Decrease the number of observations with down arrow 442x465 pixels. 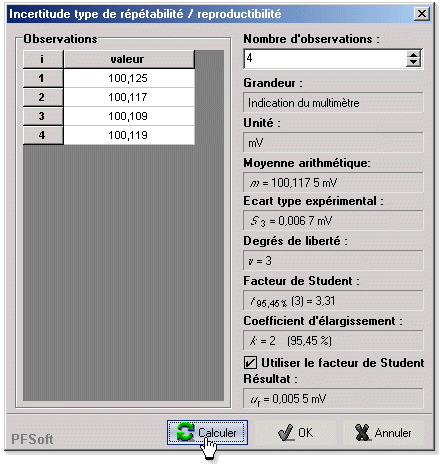(413, 63)
